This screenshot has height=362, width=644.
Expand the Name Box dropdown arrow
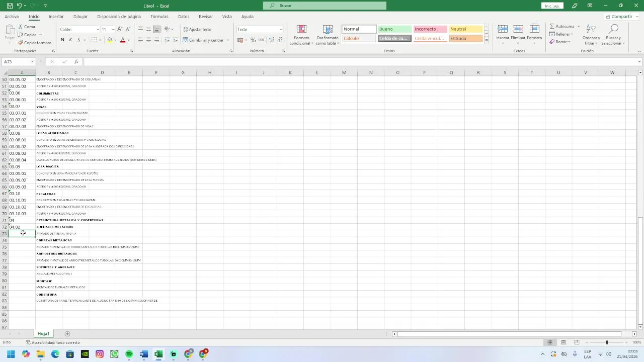32,62
